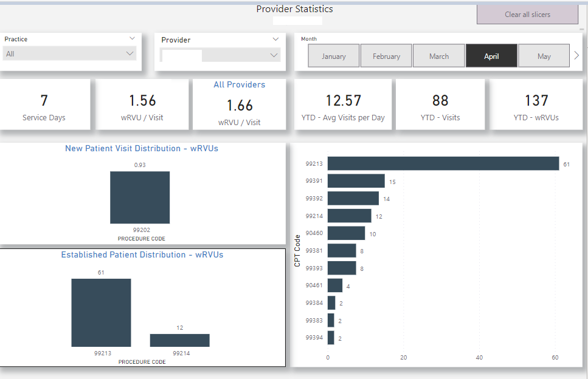
Task: Click the 99392 bar in CPT Code chart
Action: pyautogui.click(x=353, y=199)
